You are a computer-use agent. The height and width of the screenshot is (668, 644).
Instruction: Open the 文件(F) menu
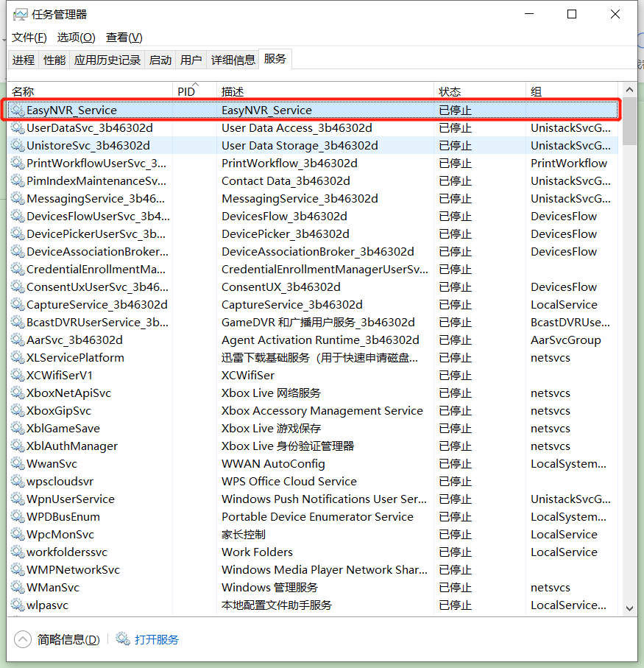pyautogui.click(x=29, y=38)
